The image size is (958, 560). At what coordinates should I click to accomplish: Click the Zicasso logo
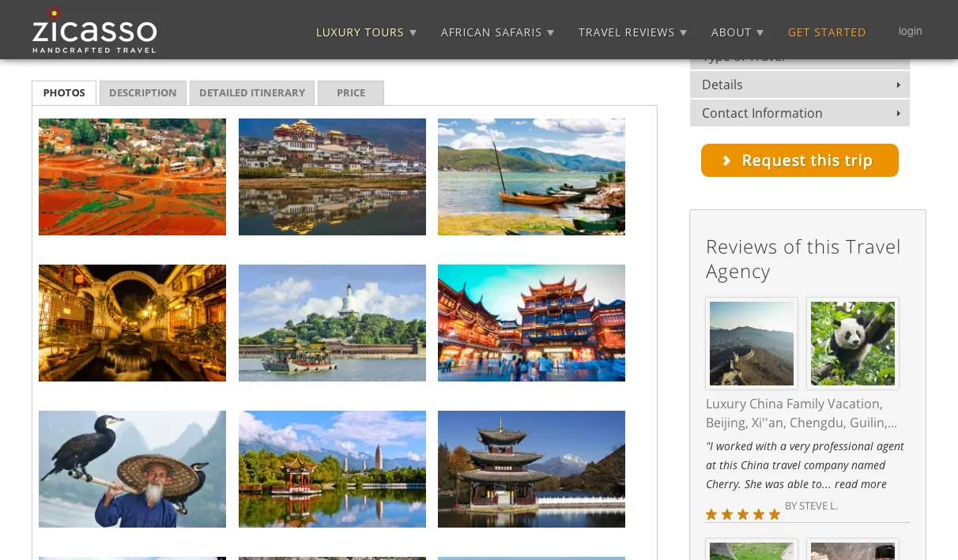94,31
